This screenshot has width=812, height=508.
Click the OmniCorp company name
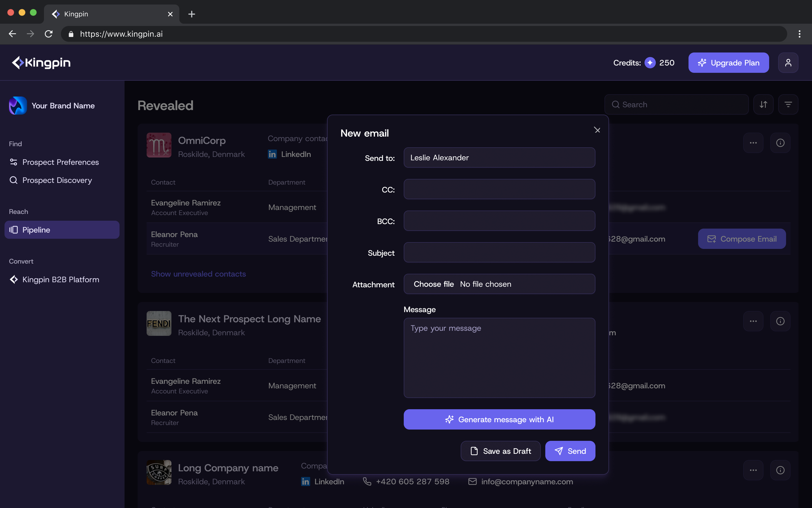(202, 141)
